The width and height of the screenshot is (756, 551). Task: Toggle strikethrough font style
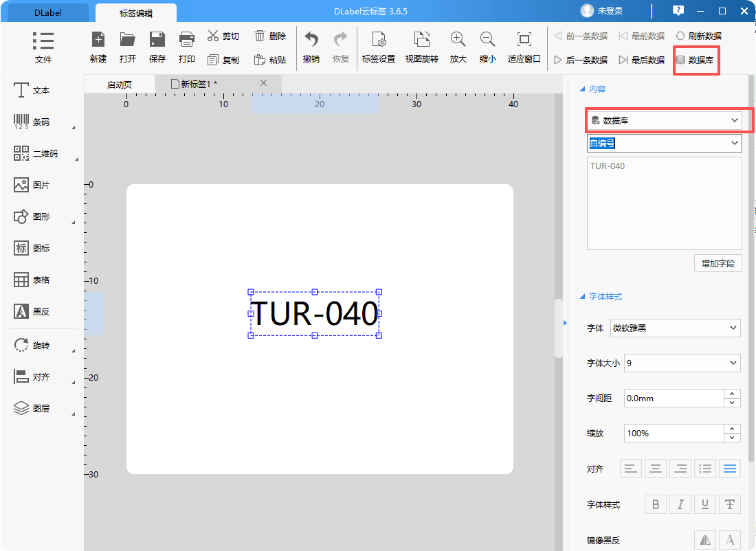[730, 504]
